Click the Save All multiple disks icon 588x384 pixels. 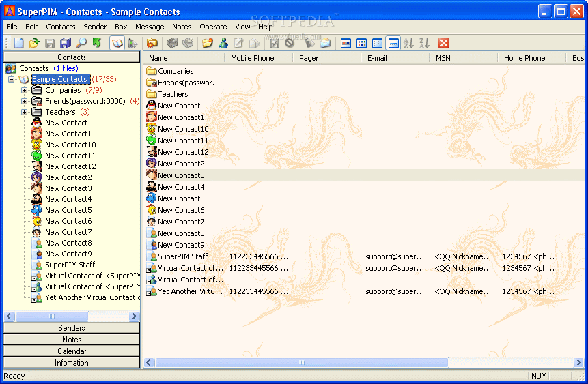(x=66, y=43)
